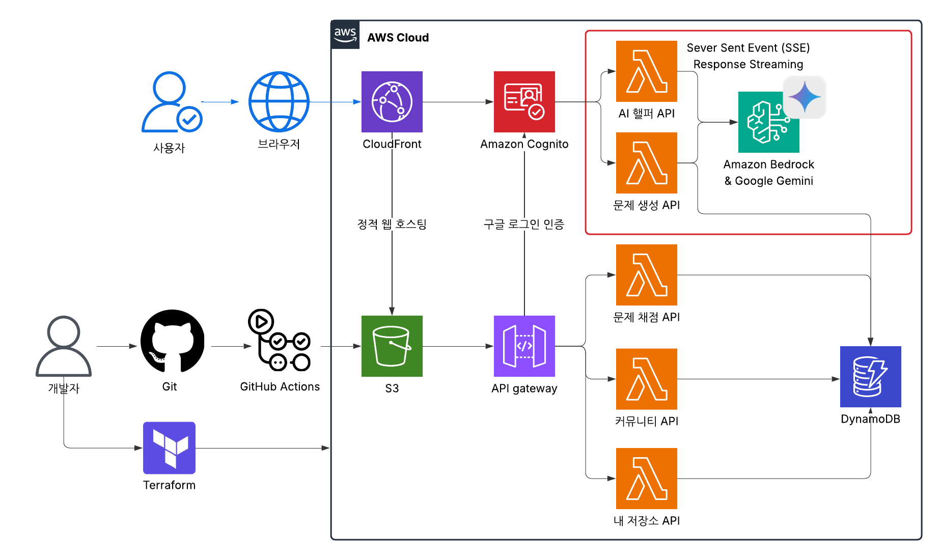Select the AI 헬퍼 API label

(647, 114)
